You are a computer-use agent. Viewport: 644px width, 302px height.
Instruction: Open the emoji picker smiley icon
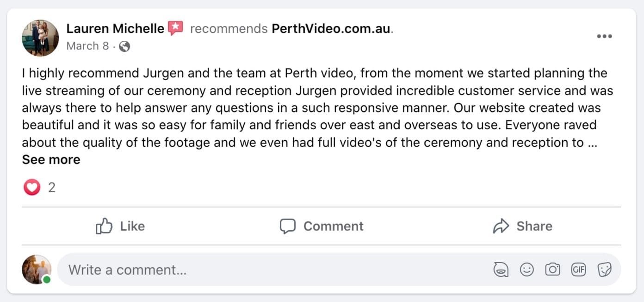click(x=526, y=270)
